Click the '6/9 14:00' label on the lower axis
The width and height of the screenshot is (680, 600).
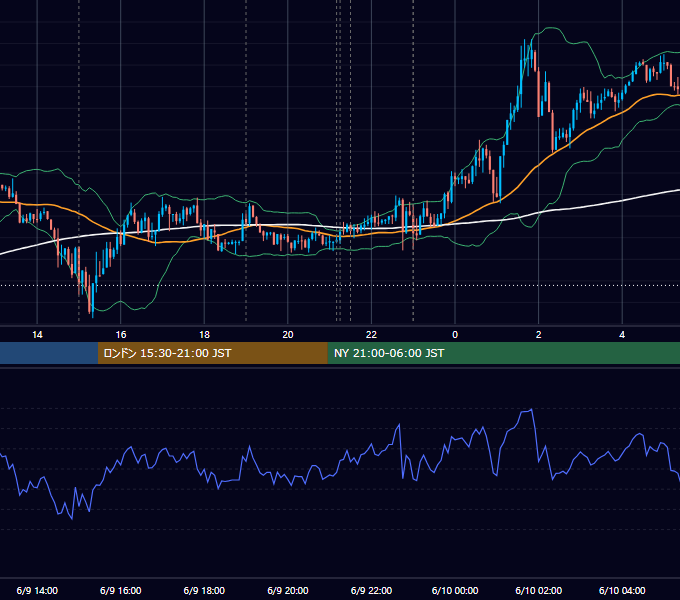click(37, 590)
